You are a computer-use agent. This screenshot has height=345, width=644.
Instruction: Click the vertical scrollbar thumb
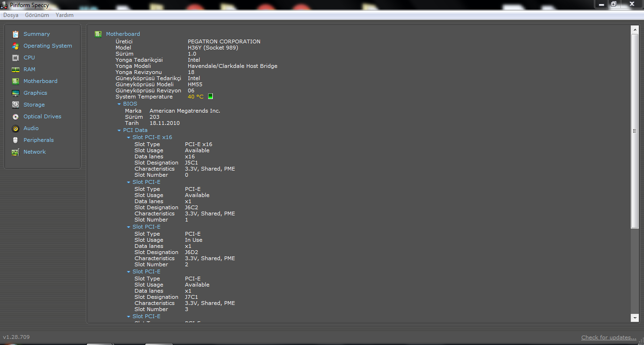[635, 131]
